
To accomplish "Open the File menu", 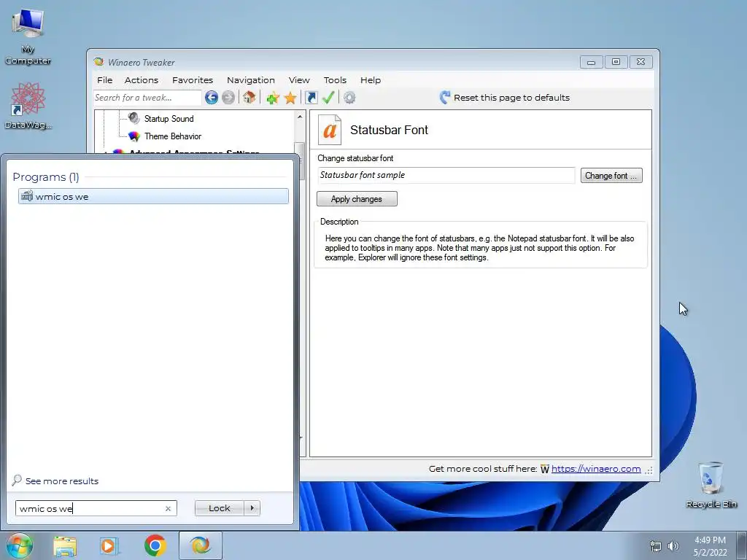I will (105, 80).
